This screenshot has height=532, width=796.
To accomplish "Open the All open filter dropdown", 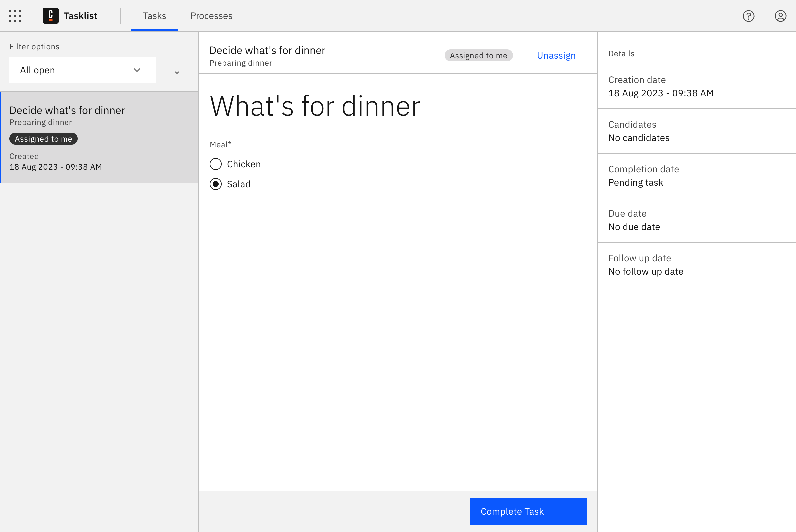I will pyautogui.click(x=82, y=70).
